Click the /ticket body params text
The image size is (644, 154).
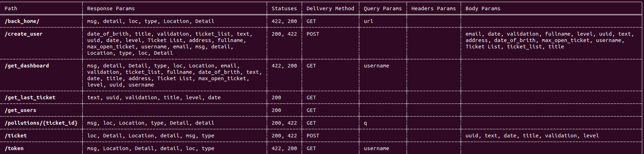(x=532, y=136)
